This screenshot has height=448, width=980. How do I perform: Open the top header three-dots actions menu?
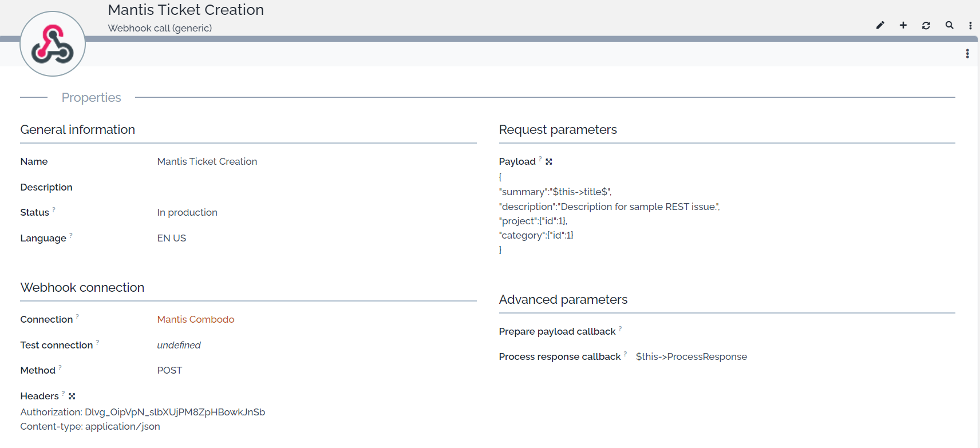point(970,25)
